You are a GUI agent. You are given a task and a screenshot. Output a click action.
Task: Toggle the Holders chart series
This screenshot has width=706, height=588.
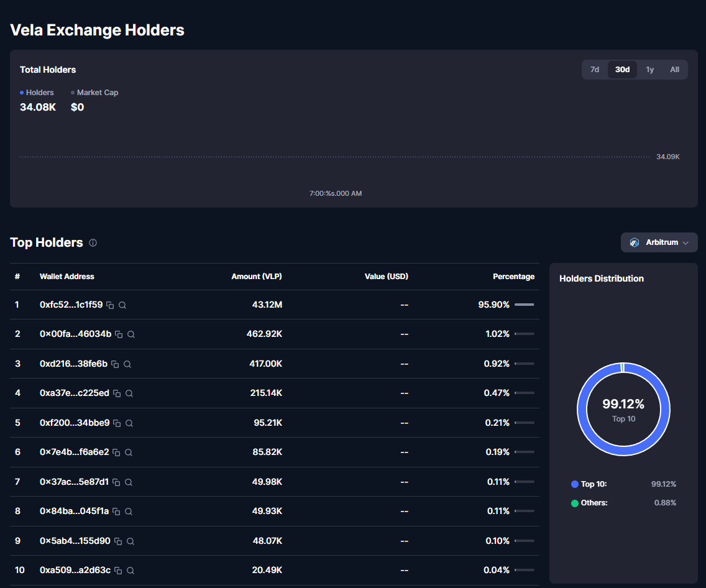pyautogui.click(x=37, y=93)
